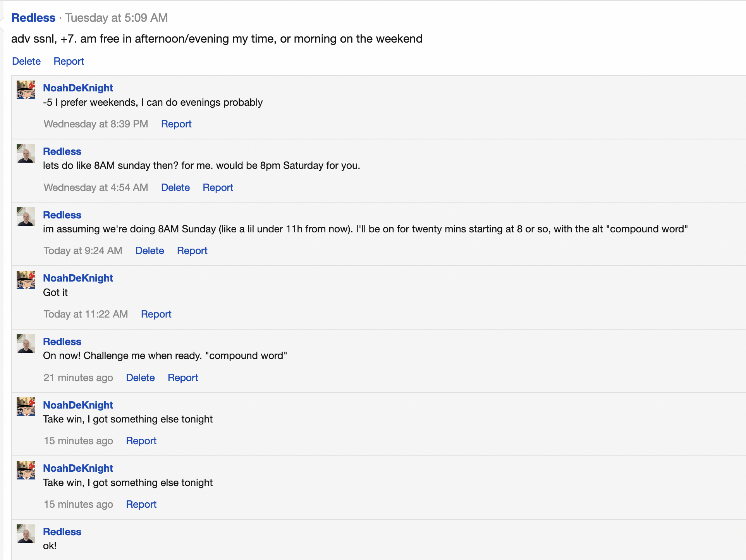
Task: Click Redless username above 'ok!'
Action: pyautogui.click(x=62, y=532)
